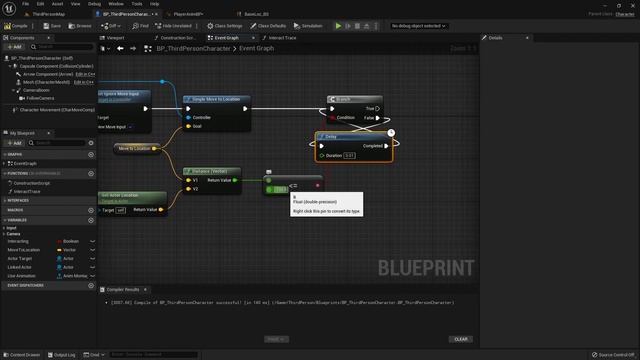Collapse the CameraBoom tree node
This screenshot has height=360, width=640.
tap(13, 90)
